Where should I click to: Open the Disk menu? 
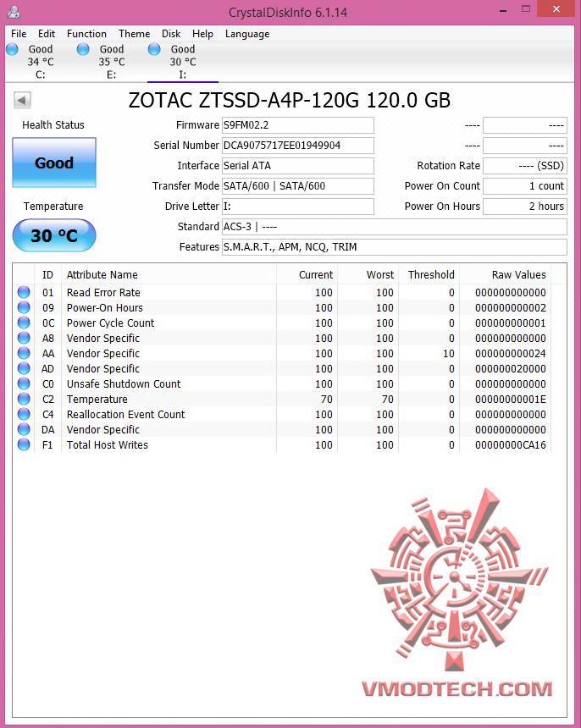pyautogui.click(x=171, y=34)
